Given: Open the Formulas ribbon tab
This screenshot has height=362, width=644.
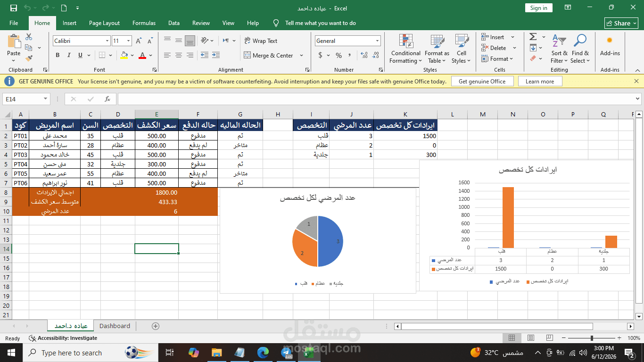Looking at the screenshot, I should point(144,23).
